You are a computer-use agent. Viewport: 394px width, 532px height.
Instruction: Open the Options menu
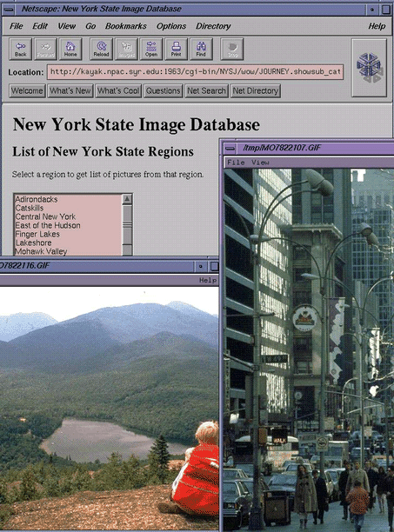[x=171, y=26]
